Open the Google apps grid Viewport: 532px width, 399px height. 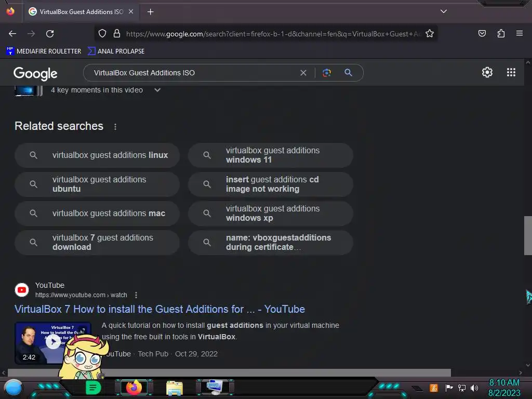pos(511,72)
